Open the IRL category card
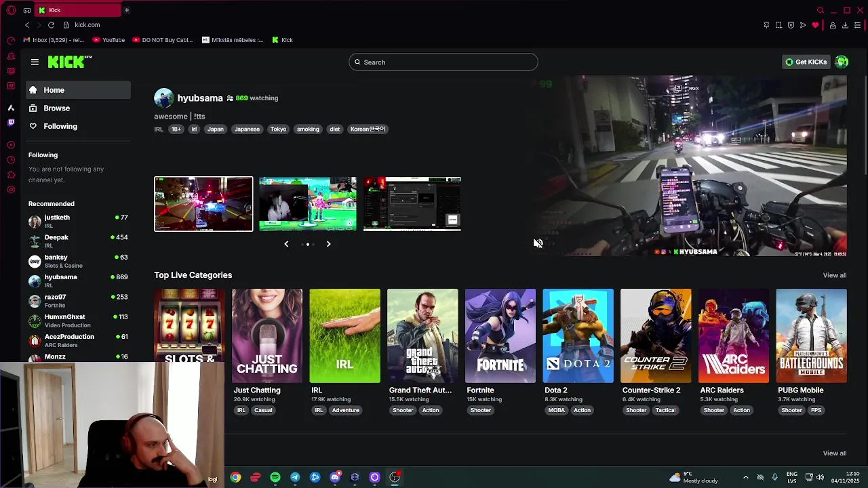 pyautogui.click(x=344, y=336)
